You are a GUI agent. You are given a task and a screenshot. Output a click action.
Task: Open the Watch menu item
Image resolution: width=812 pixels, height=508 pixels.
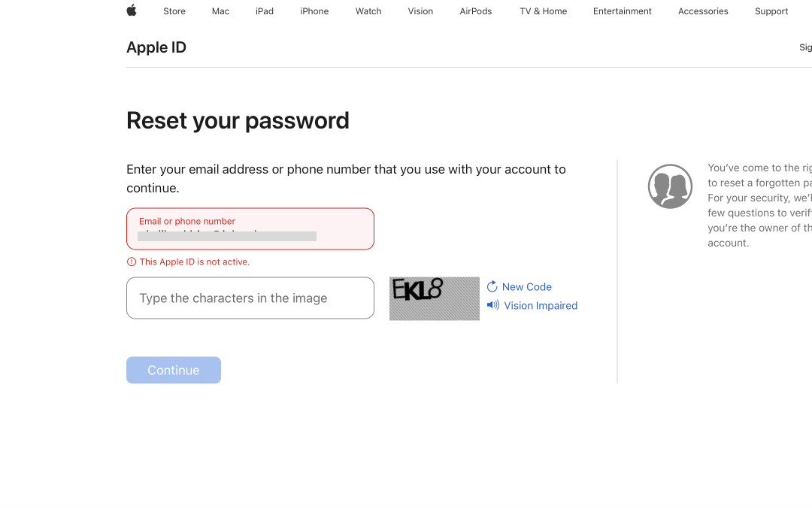[368, 11]
